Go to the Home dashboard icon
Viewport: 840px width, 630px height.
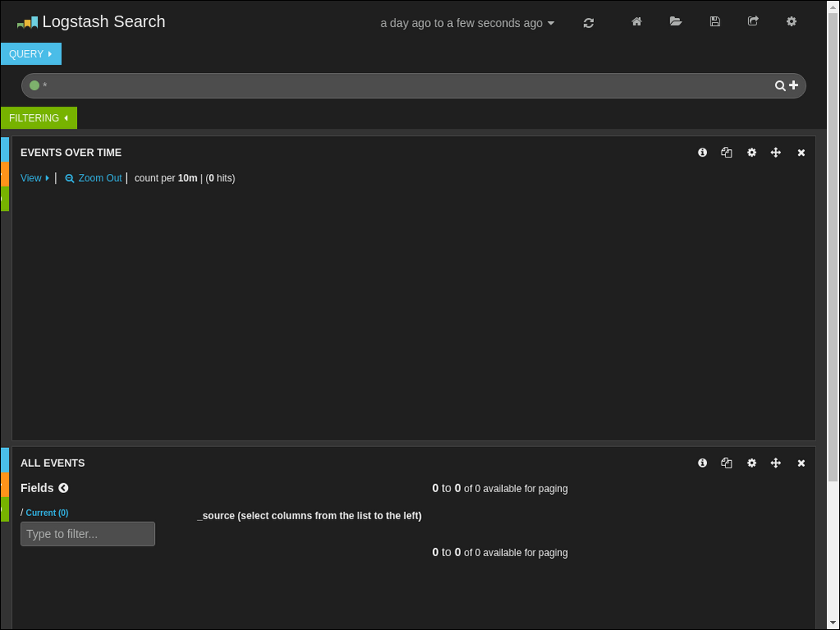(x=637, y=21)
